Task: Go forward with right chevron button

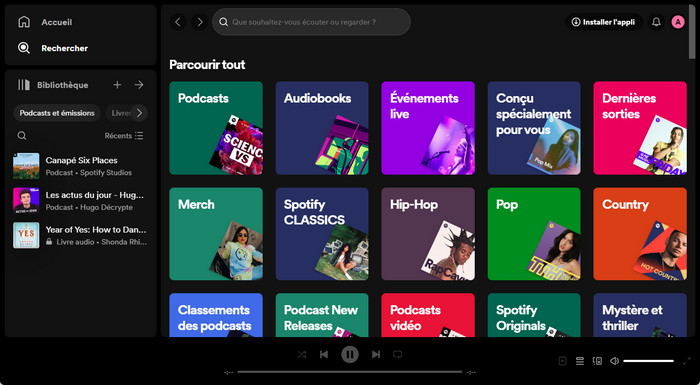Action: tap(200, 22)
